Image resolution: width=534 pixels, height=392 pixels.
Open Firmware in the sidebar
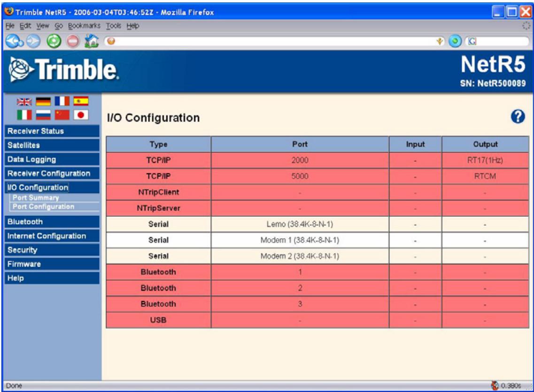click(52, 264)
